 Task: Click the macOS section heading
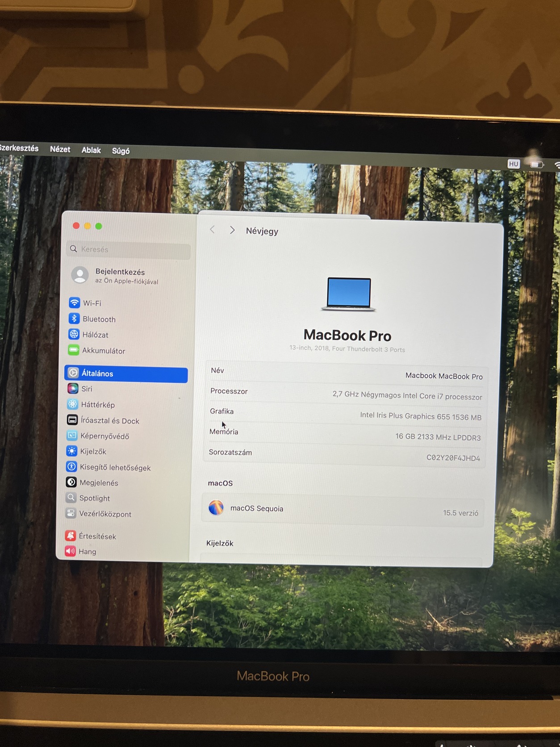coord(220,483)
